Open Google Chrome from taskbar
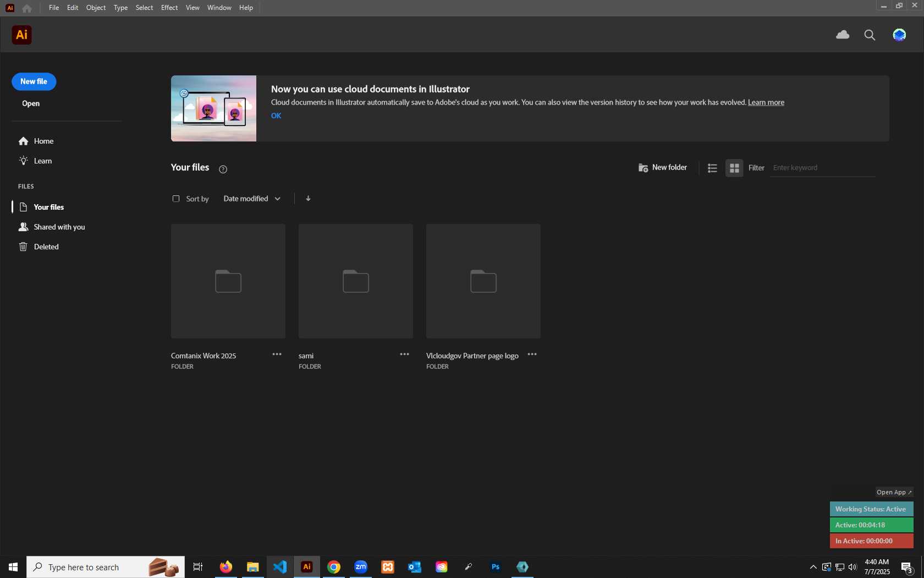924x578 pixels. [334, 567]
